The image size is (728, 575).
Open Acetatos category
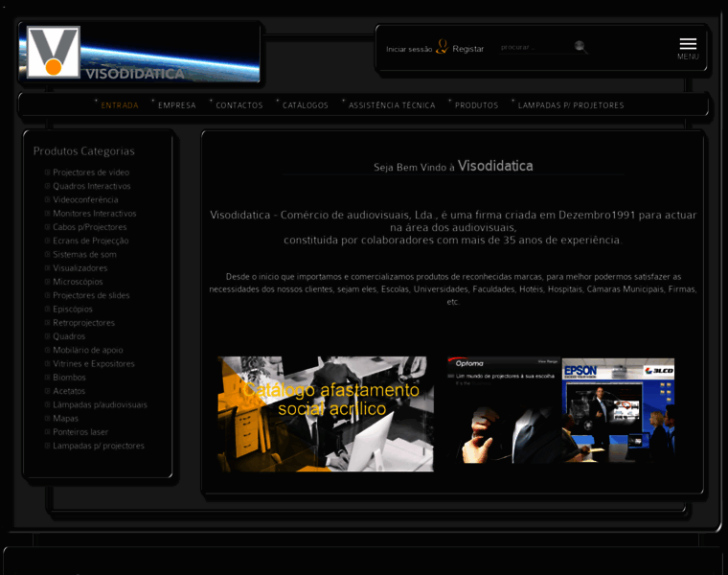(x=69, y=391)
